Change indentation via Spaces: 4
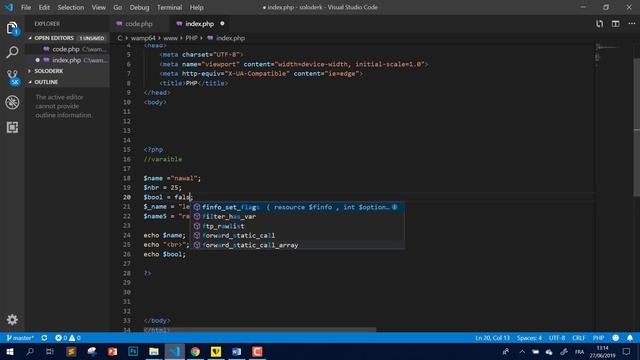Image resolution: width=640 pixels, height=360 pixels. point(529,338)
